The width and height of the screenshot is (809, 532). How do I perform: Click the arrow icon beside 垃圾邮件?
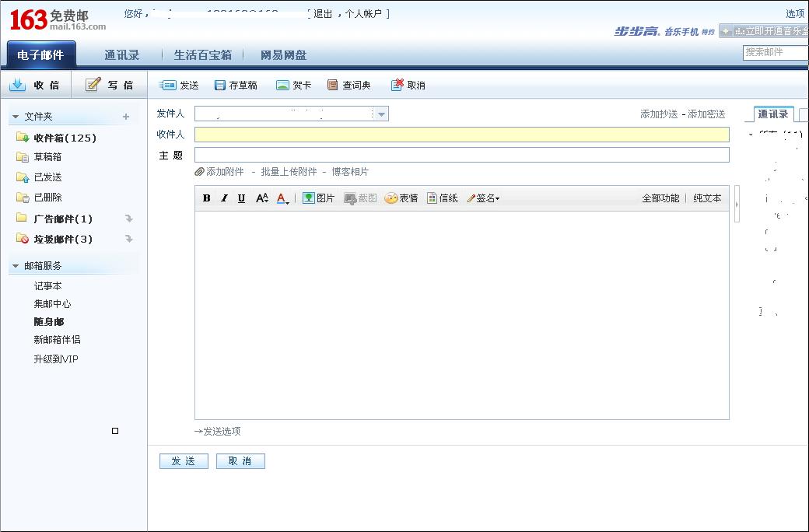pos(129,239)
